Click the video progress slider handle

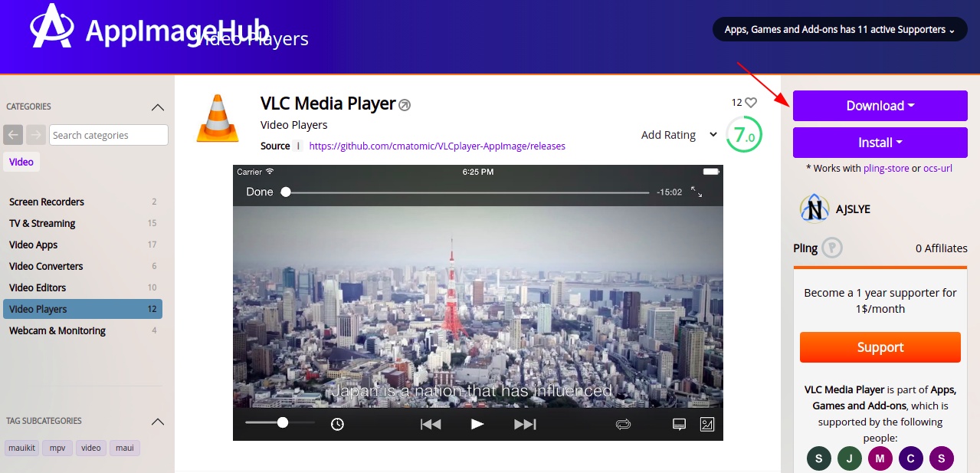coord(286,192)
